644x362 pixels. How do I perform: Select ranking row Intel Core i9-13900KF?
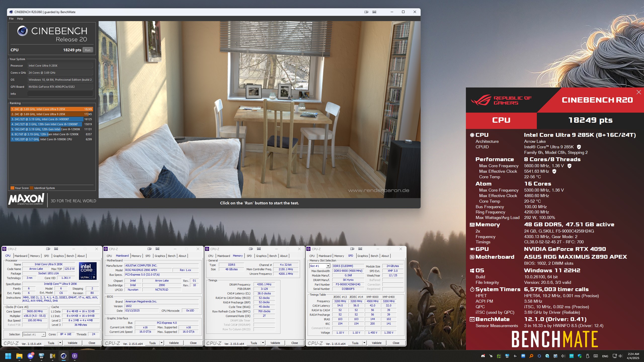point(52,124)
